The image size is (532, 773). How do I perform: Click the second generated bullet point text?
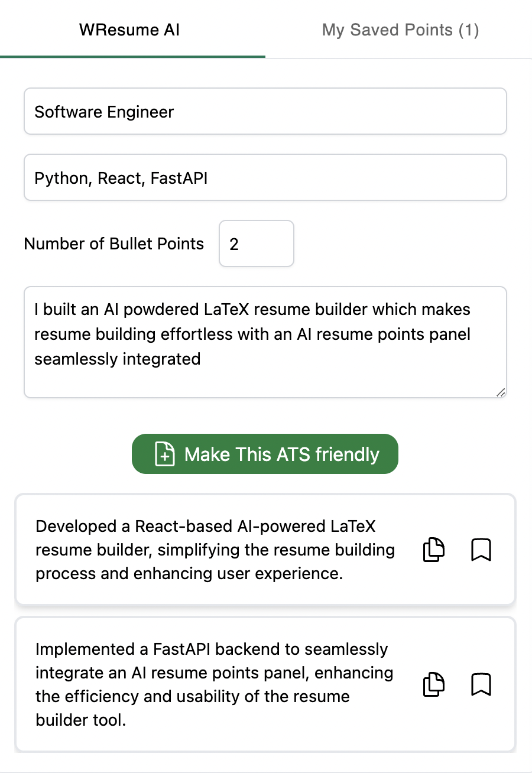tap(214, 684)
